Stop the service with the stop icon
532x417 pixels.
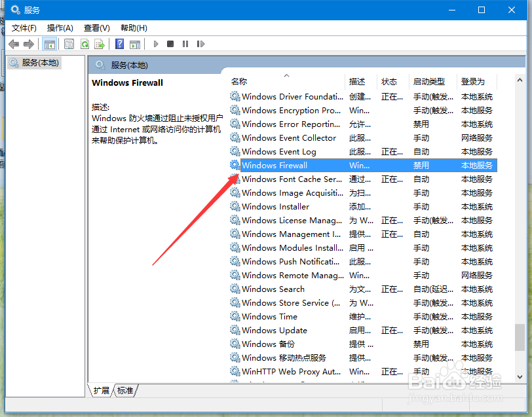[x=170, y=44]
